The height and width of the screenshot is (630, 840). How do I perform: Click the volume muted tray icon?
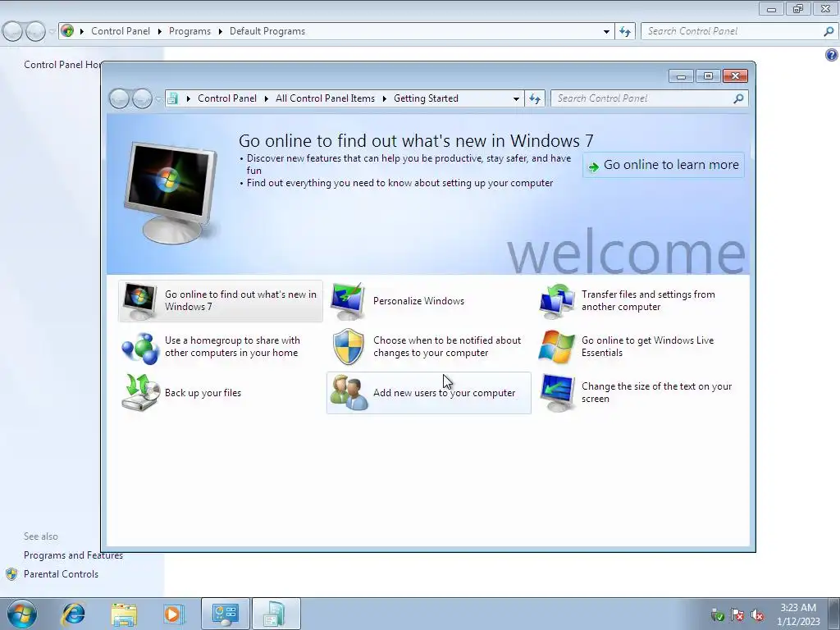click(757, 614)
